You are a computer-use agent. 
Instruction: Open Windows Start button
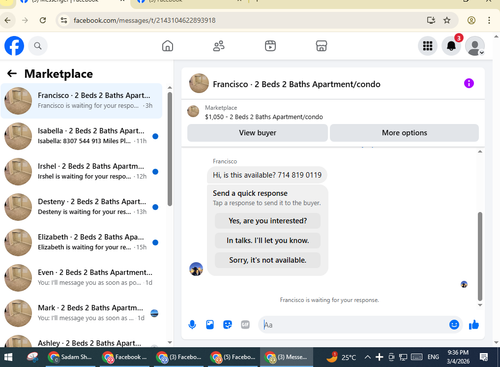coord(8,357)
